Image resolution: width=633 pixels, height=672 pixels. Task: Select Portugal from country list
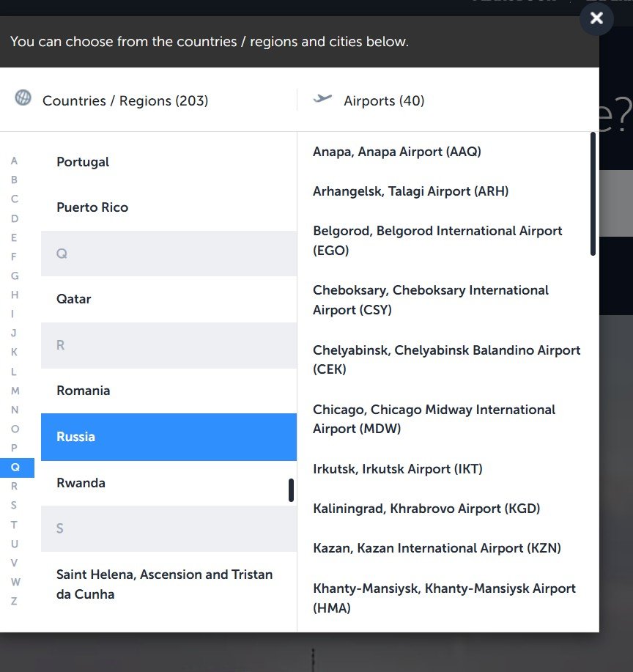point(169,162)
